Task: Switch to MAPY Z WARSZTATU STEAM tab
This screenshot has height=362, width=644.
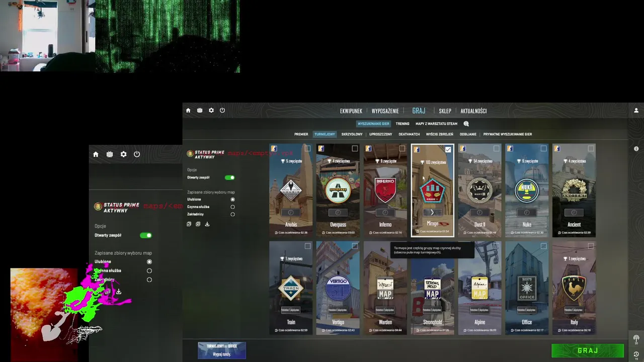Action: pyautogui.click(x=436, y=124)
